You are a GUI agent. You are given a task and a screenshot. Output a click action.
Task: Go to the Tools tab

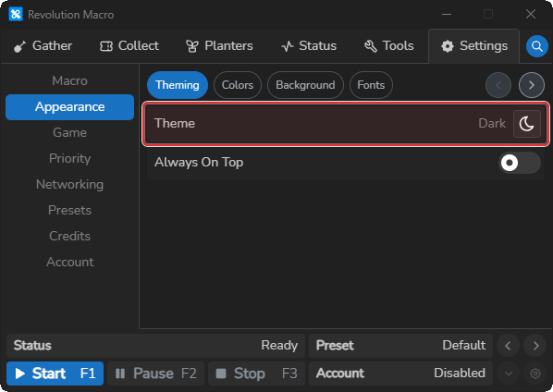388,46
